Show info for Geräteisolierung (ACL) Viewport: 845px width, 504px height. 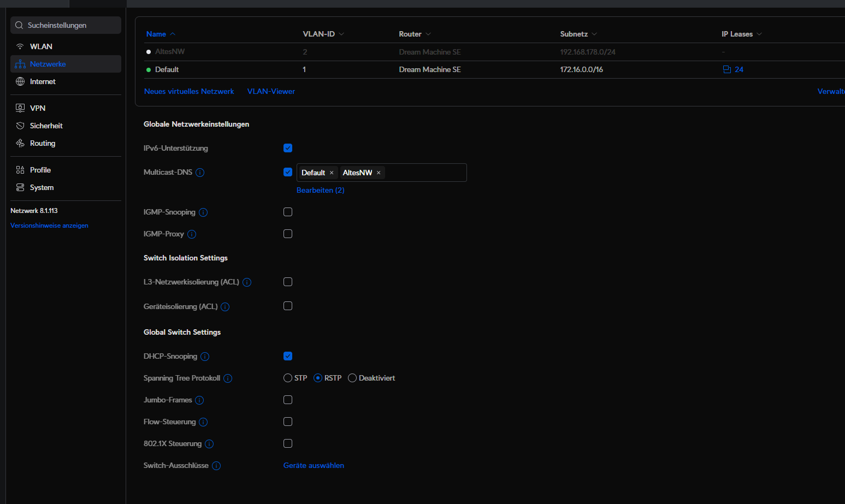[225, 307]
